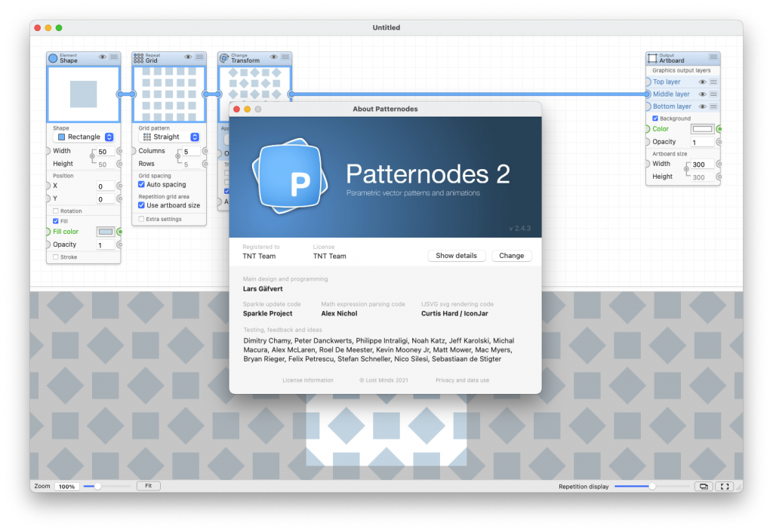Click the Artboard width/height link icon
This screenshot has width=773, height=532.
pos(686,170)
